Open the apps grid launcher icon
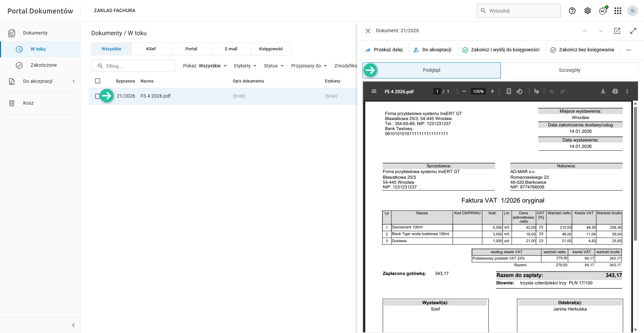 click(x=618, y=11)
